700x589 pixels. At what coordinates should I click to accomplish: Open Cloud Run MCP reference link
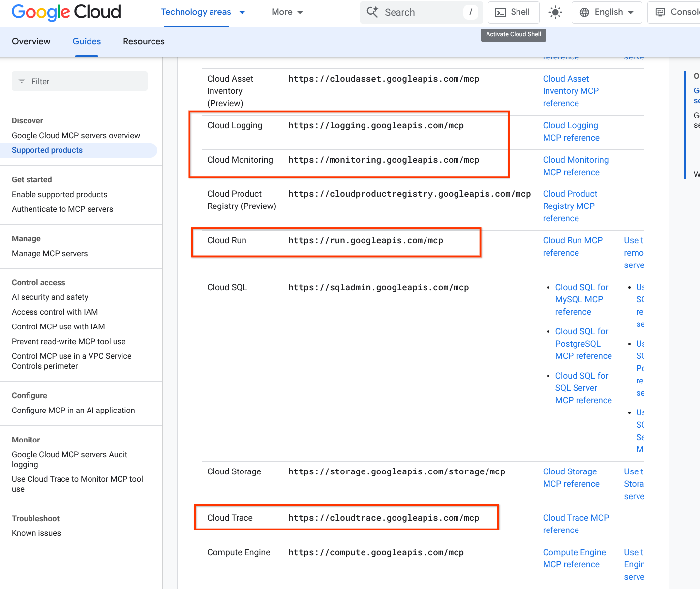[x=573, y=246]
